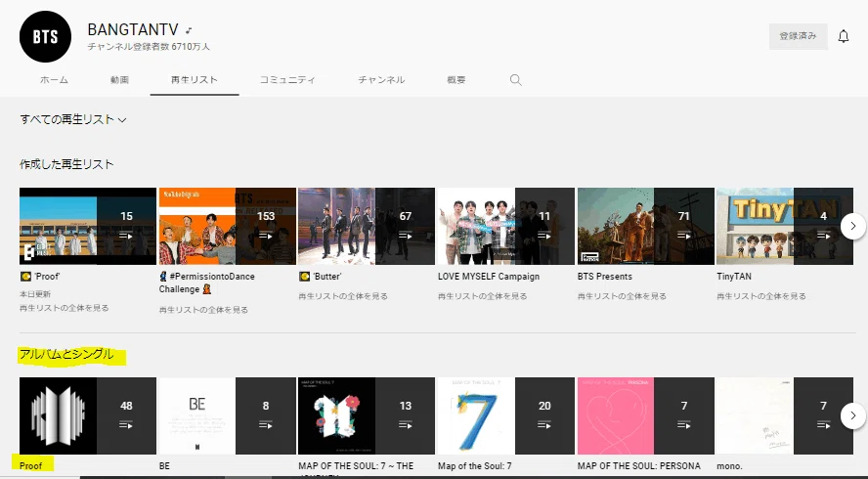868x479 pixels.
Task: Click the アルバムとシングル section heading
Action: [66, 354]
